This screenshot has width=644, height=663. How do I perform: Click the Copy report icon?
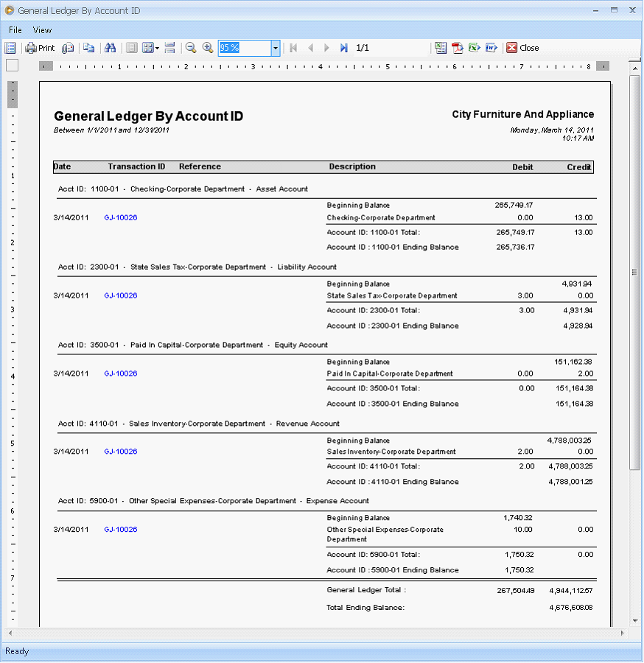click(88, 48)
